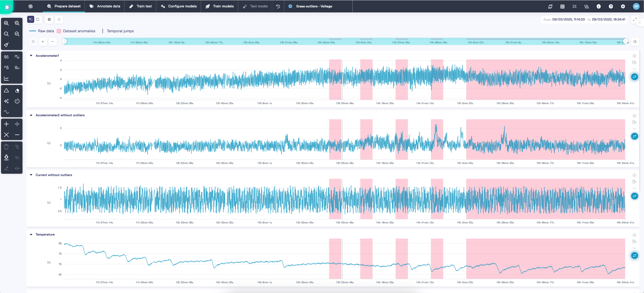Select the eraser tool

[17, 90]
